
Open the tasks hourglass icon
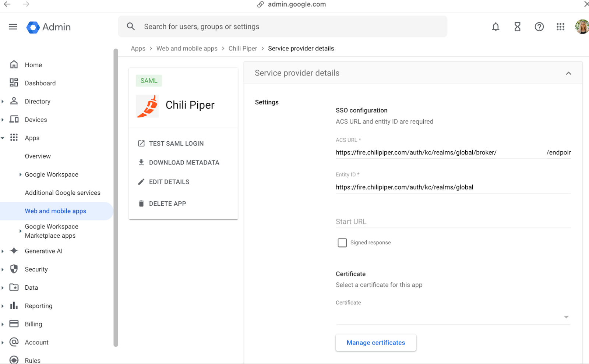(x=517, y=27)
